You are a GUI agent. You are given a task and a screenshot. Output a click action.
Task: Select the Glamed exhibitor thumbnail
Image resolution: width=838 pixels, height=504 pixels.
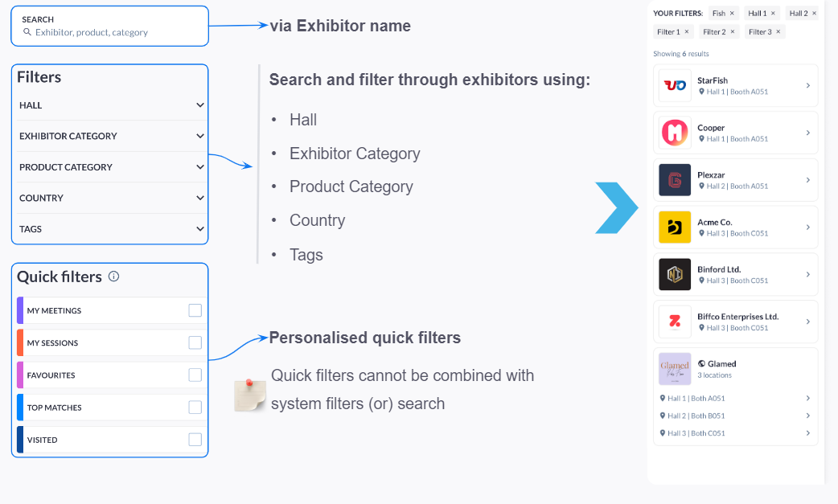tap(675, 369)
